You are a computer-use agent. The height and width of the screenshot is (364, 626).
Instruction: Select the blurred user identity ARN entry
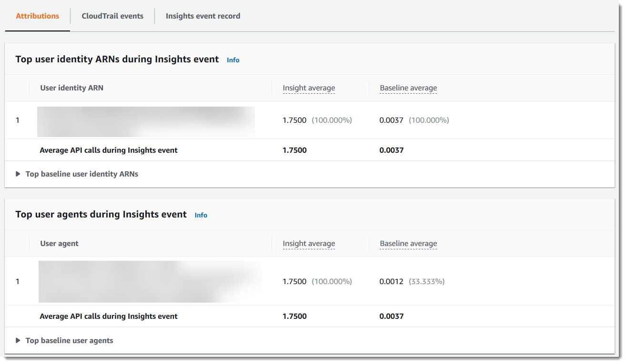[x=146, y=121]
